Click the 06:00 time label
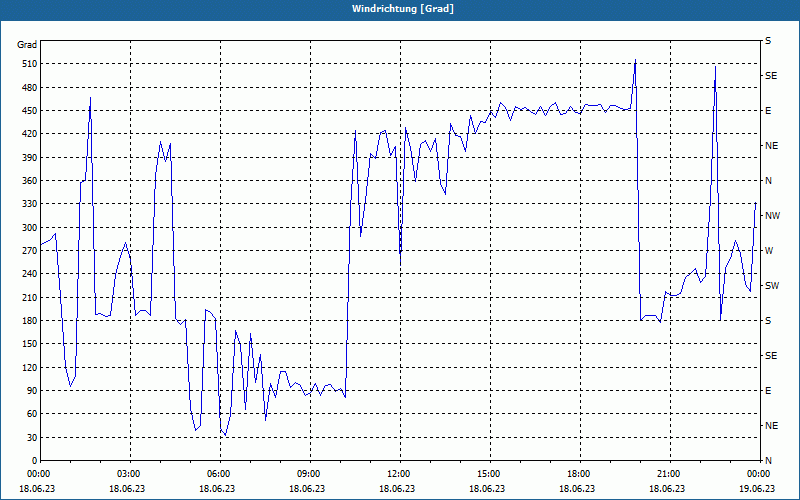 click(x=218, y=473)
